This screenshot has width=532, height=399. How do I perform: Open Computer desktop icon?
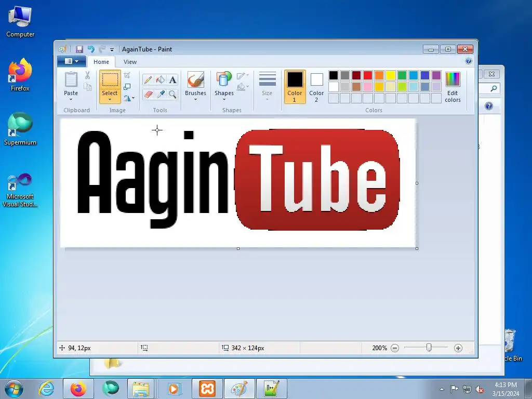tap(20, 22)
